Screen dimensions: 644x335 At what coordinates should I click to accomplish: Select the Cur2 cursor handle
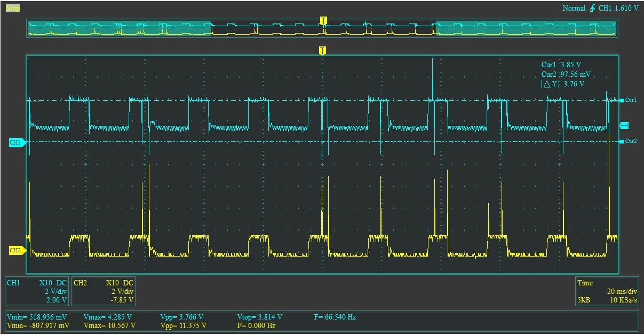628,141
